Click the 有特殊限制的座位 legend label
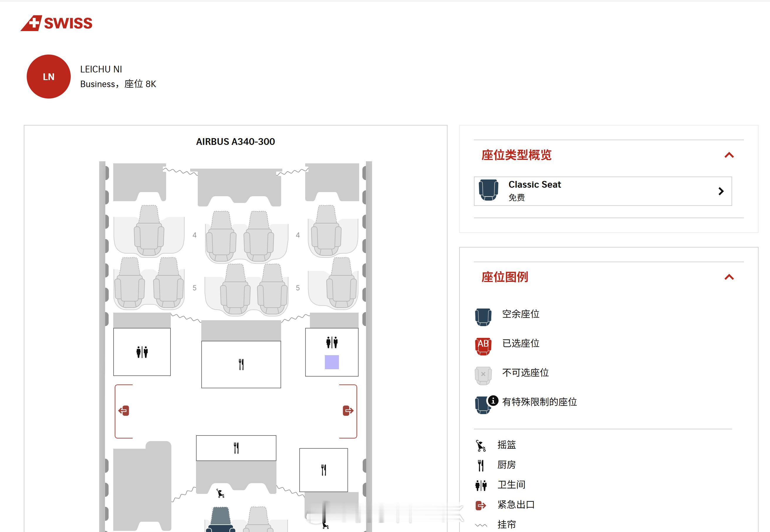Image resolution: width=770 pixels, height=532 pixels. coord(539,402)
